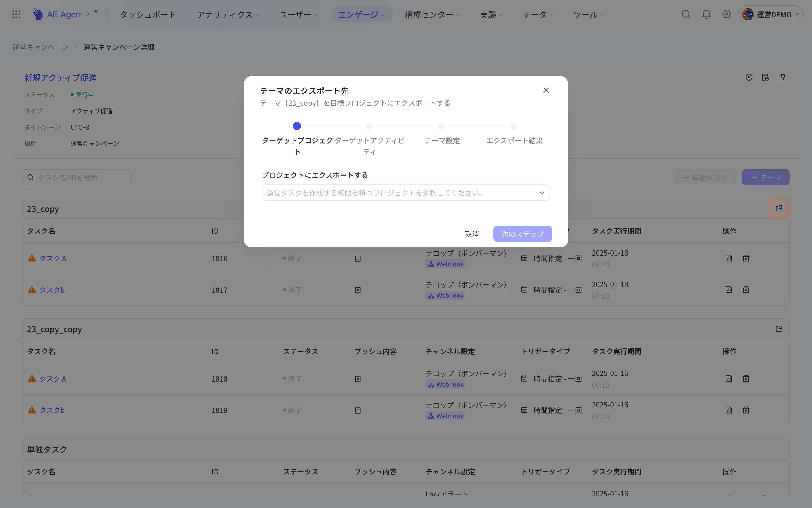Click the 次のステップ button

pos(522,233)
